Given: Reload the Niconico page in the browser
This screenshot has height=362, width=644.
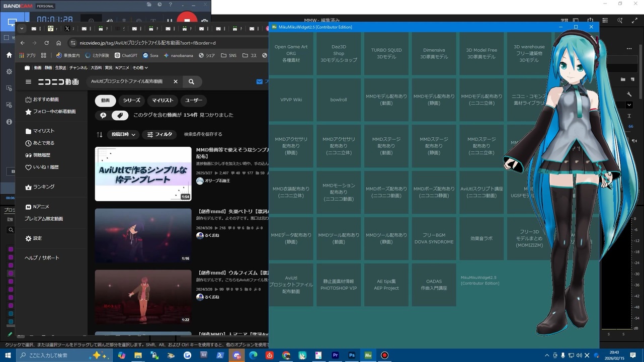Looking at the screenshot, I should coord(47,43).
